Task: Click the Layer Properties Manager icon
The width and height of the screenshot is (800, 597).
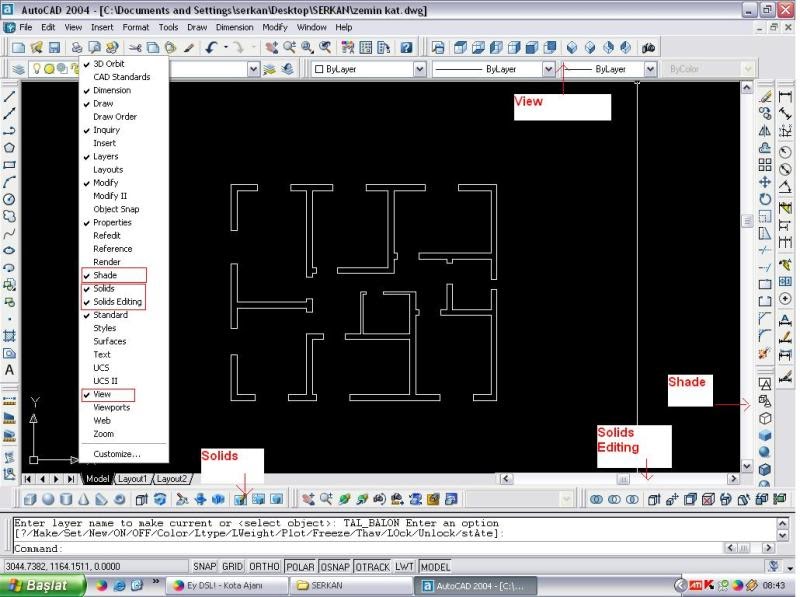Action: click(x=19, y=69)
